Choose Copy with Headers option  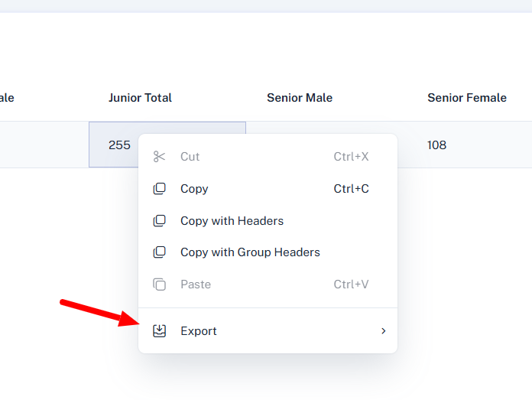click(x=232, y=221)
